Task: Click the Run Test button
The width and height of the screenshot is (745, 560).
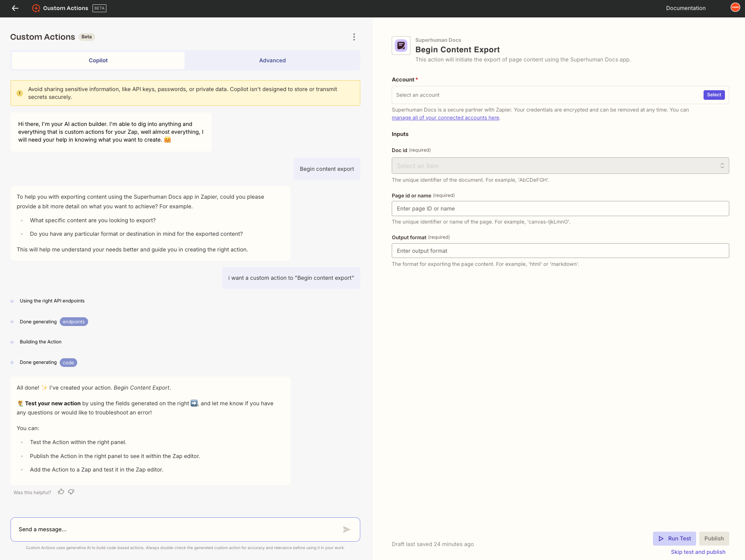Action: 674,539
